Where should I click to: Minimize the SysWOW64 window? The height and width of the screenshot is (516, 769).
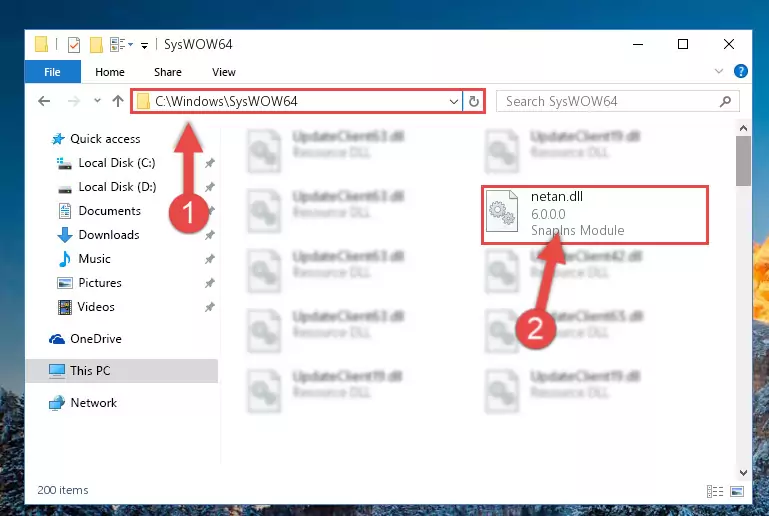638,45
